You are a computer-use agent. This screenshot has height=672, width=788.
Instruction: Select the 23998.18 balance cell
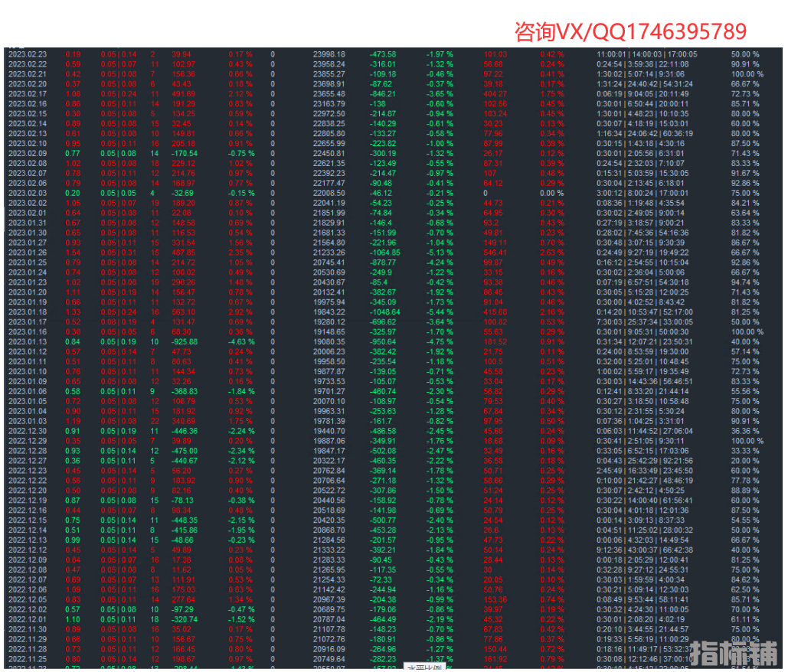(329, 54)
